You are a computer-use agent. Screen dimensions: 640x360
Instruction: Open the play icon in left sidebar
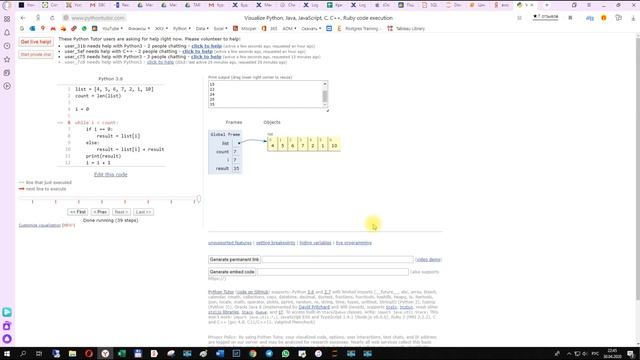point(7,86)
